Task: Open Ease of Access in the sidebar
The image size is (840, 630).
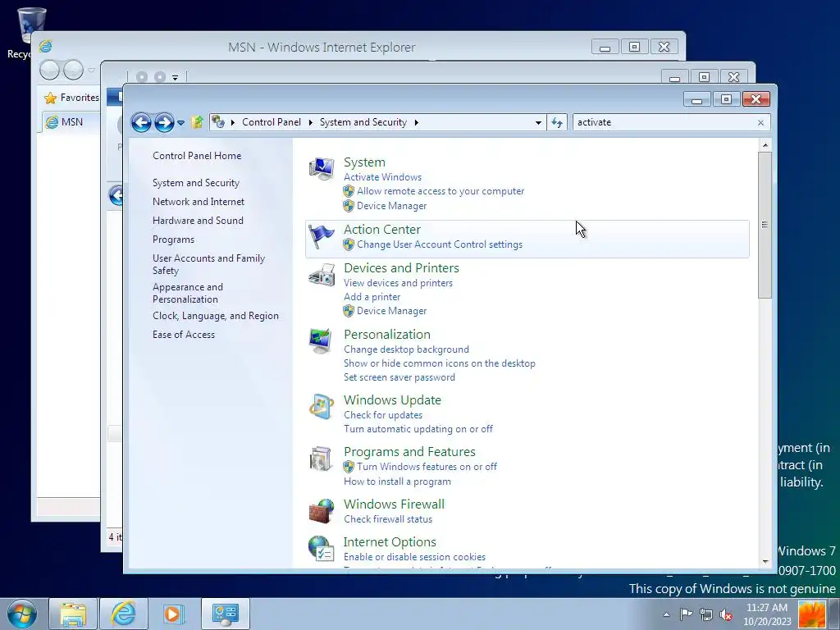Action: coord(183,335)
